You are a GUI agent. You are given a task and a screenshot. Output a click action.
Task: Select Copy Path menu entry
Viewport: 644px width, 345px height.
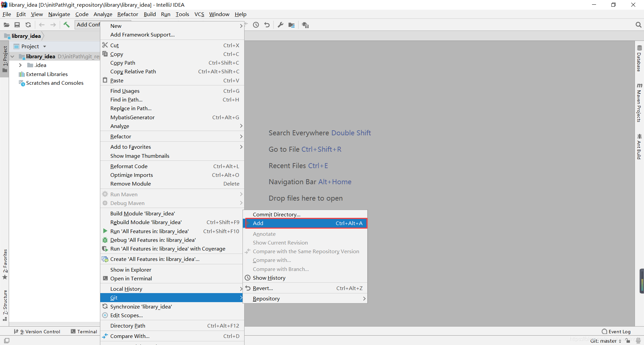[172, 63]
